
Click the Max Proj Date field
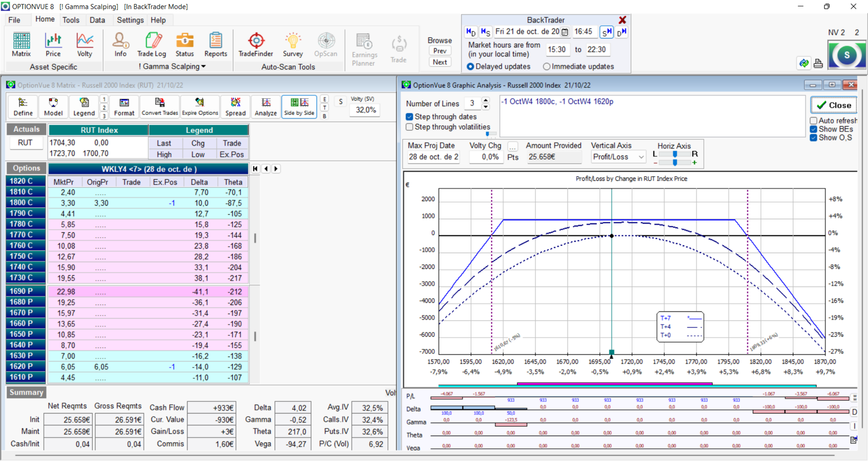pyautogui.click(x=433, y=157)
